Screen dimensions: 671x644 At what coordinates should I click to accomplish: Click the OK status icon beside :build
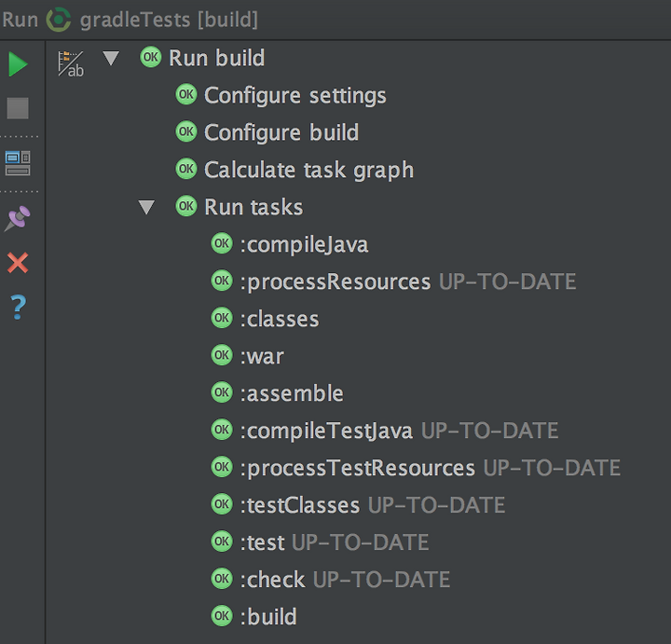click(x=222, y=616)
